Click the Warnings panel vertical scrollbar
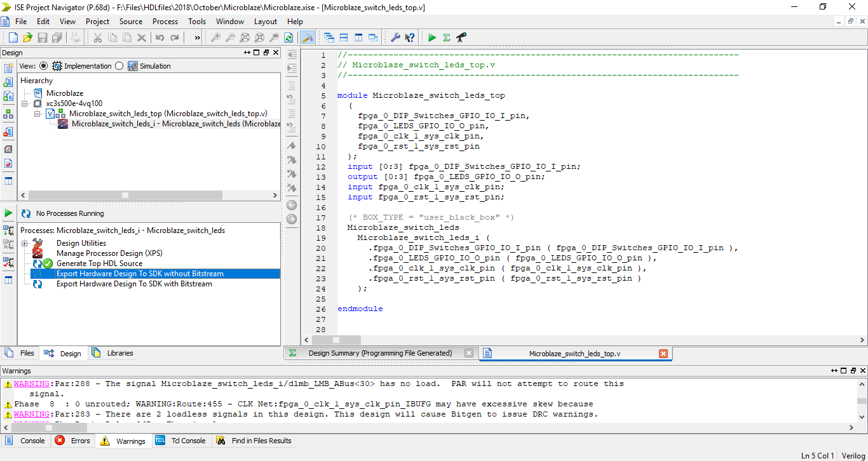The width and height of the screenshot is (868, 461). (x=862, y=401)
